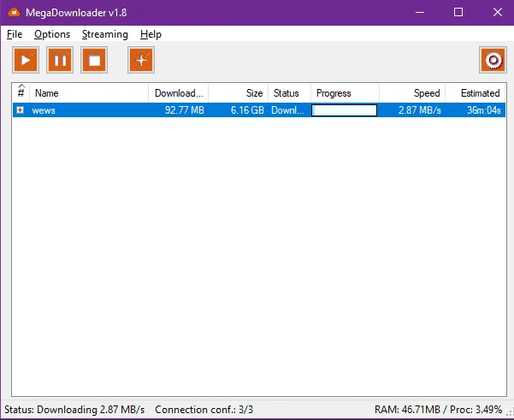Click the wews progress bar
The width and height of the screenshot is (514, 420).
(x=344, y=110)
